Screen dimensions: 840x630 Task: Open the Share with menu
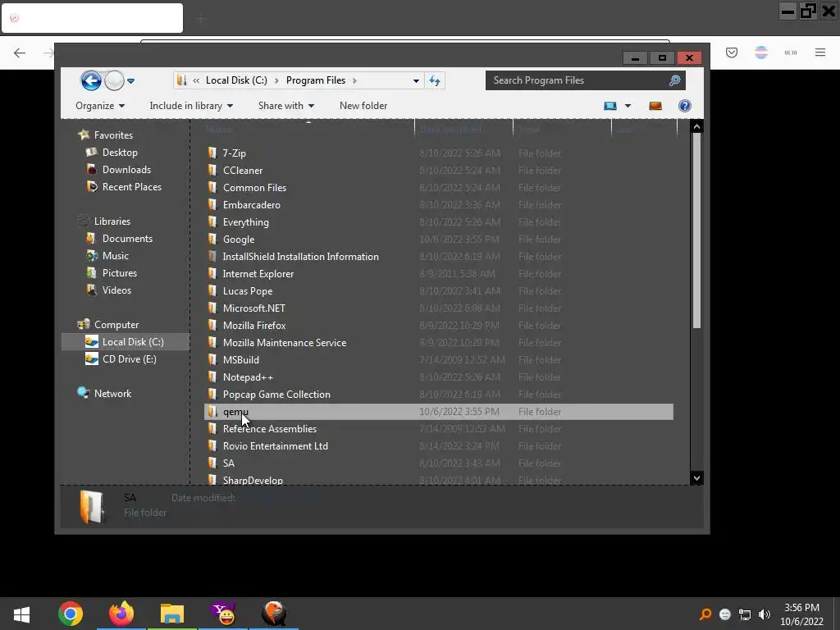[286, 106]
